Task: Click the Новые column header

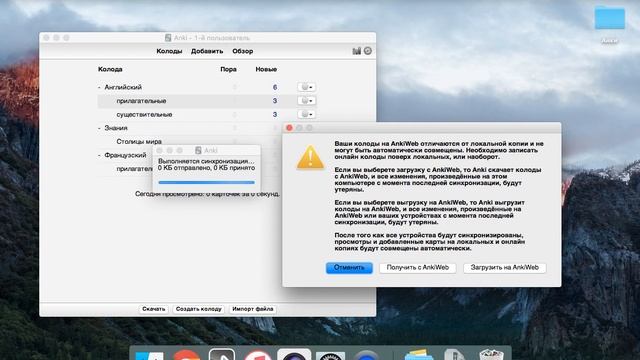Action: [x=266, y=69]
